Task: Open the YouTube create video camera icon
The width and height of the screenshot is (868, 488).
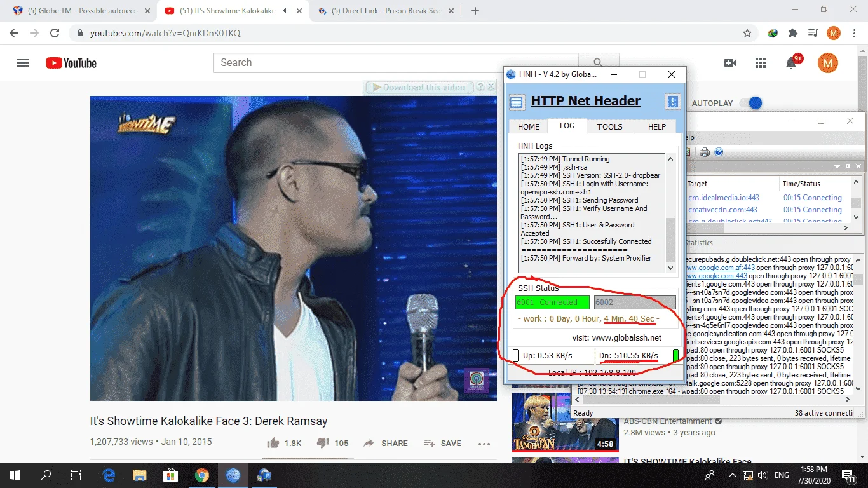Action: (x=730, y=63)
